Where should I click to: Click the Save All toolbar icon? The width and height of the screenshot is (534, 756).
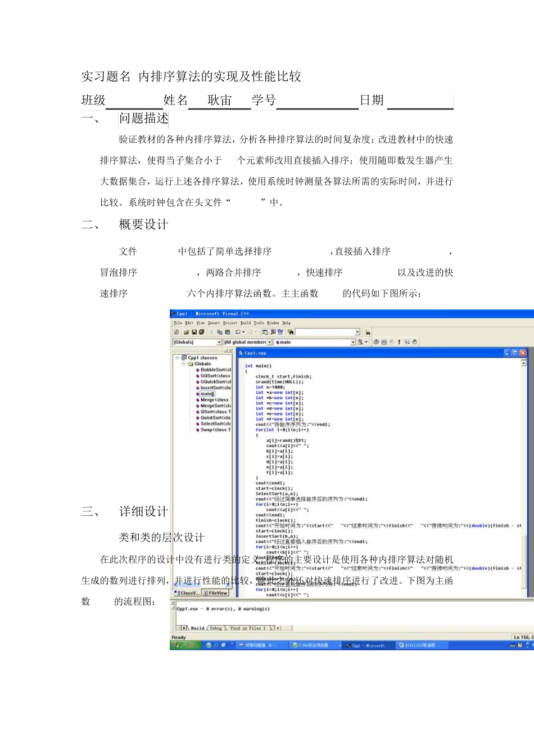201,332
